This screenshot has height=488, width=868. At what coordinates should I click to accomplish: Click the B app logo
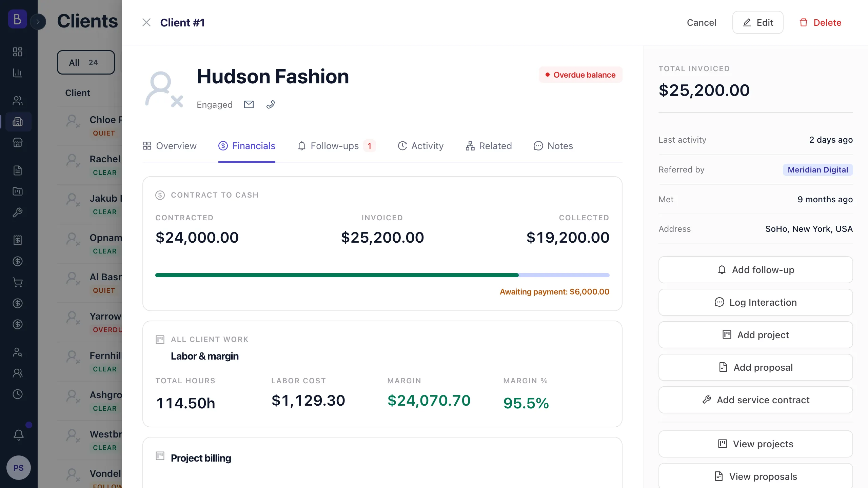coord(18,19)
